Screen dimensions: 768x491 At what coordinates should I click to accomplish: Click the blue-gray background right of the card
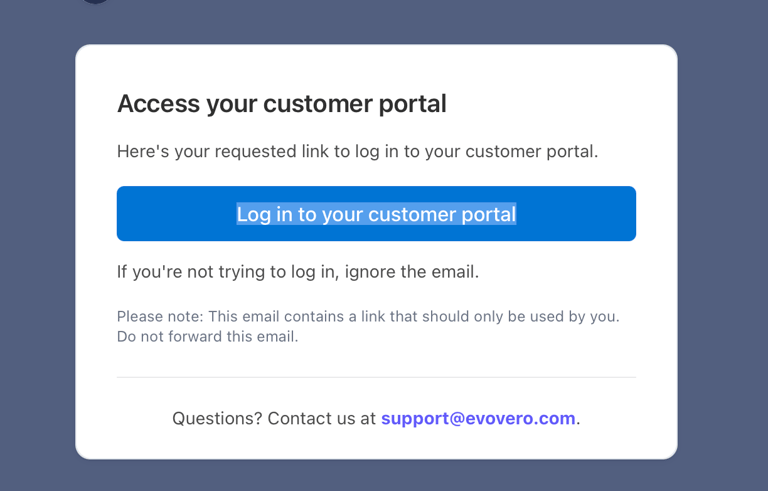(722, 250)
